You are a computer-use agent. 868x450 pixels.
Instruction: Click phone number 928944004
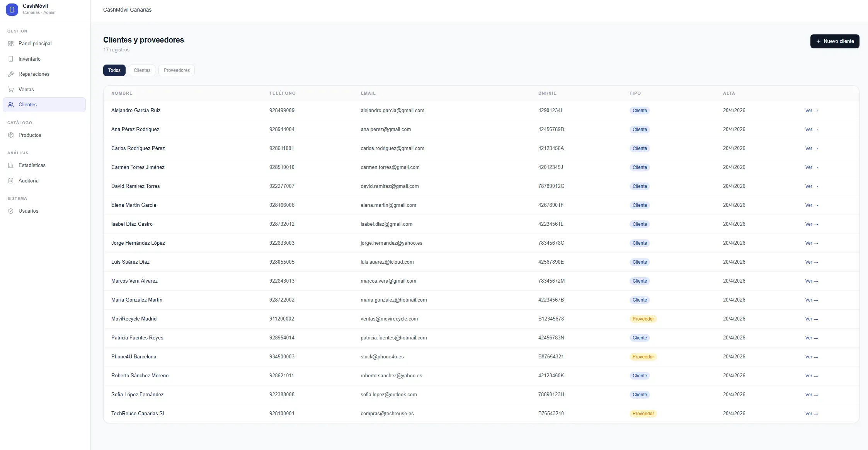pyautogui.click(x=282, y=130)
